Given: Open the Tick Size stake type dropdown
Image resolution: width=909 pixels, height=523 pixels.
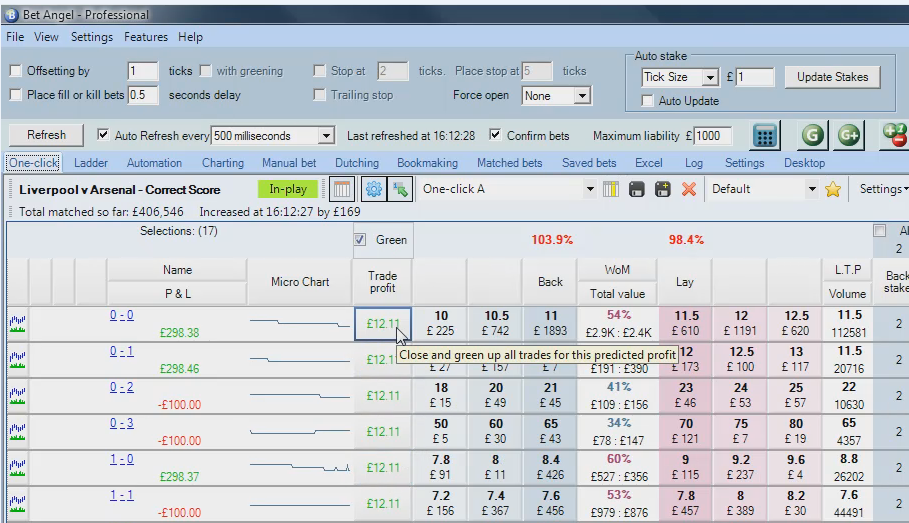Looking at the screenshot, I should (710, 77).
